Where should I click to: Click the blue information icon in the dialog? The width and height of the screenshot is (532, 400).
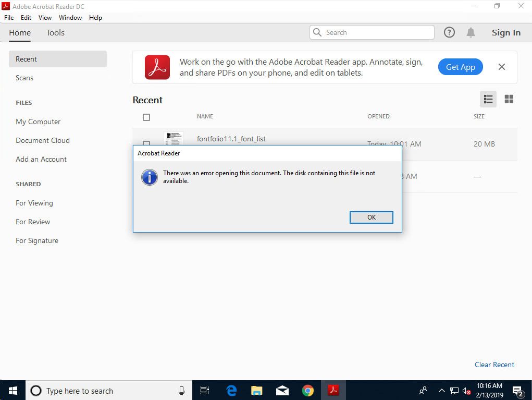[x=150, y=177]
